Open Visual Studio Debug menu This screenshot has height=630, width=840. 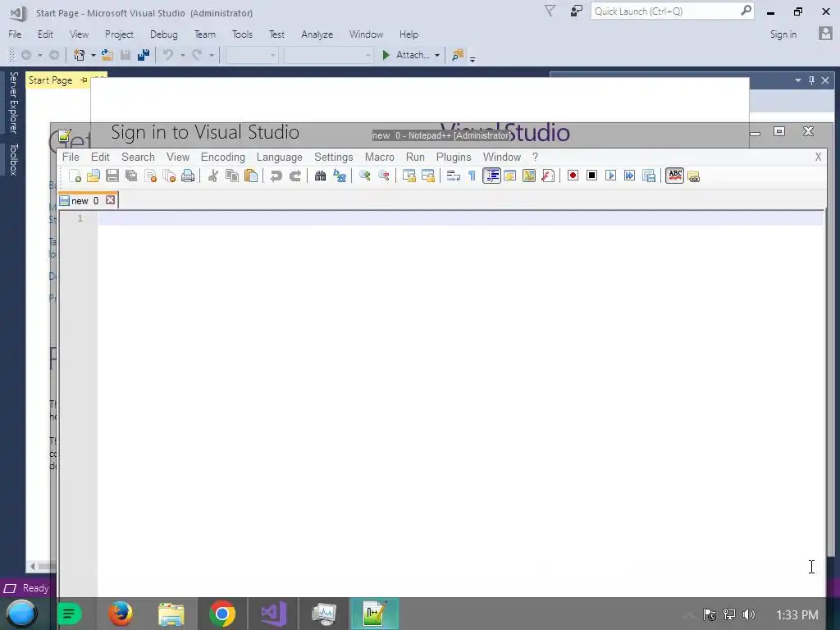coord(163,34)
